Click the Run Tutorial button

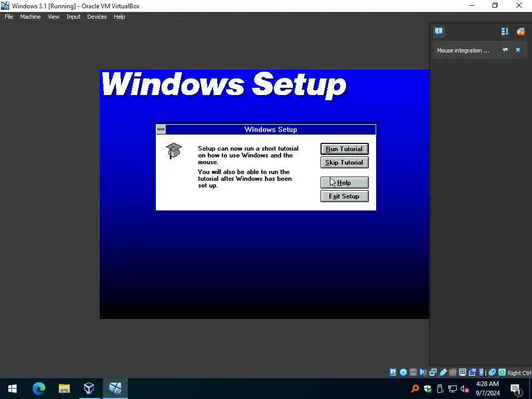(x=344, y=149)
